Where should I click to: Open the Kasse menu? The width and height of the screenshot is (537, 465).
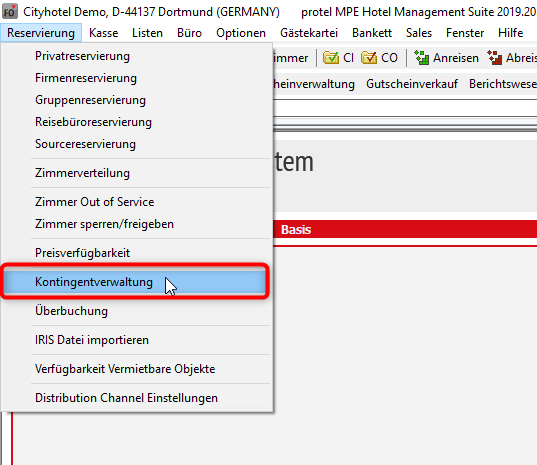tap(103, 33)
